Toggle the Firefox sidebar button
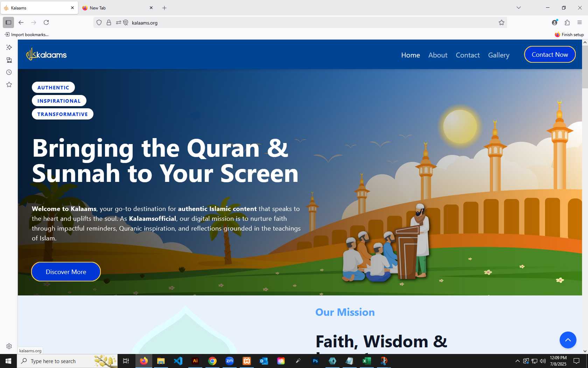 [x=8, y=22]
